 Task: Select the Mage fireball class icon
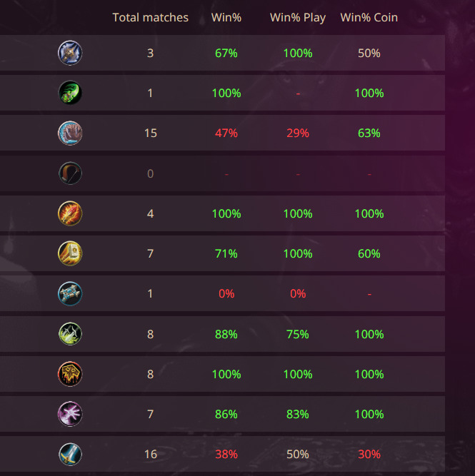pos(70,213)
